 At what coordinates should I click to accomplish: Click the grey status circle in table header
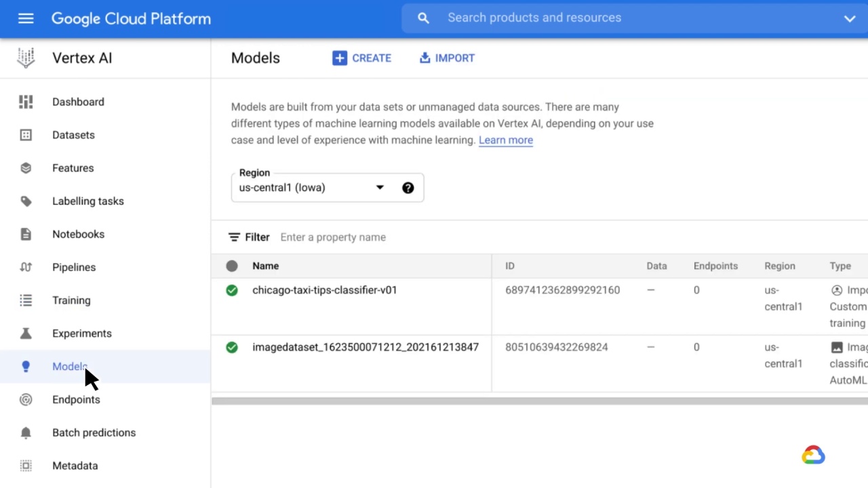coord(232,266)
